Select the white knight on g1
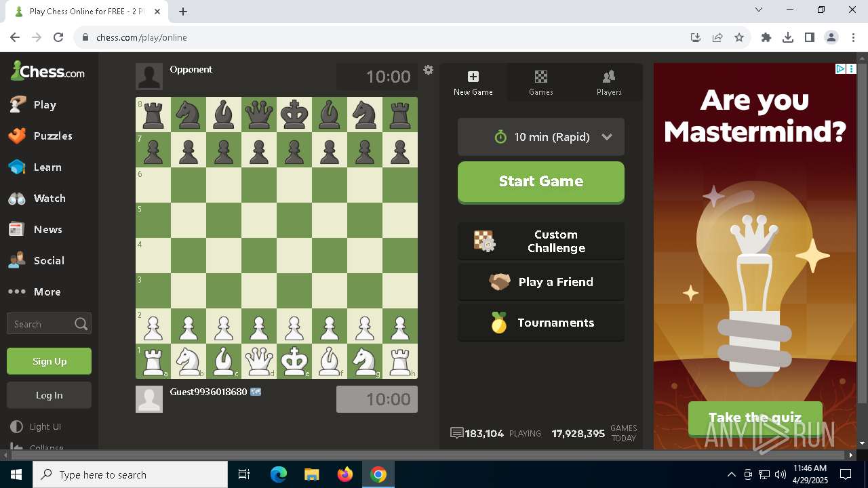The height and width of the screenshot is (488, 868). (x=365, y=361)
